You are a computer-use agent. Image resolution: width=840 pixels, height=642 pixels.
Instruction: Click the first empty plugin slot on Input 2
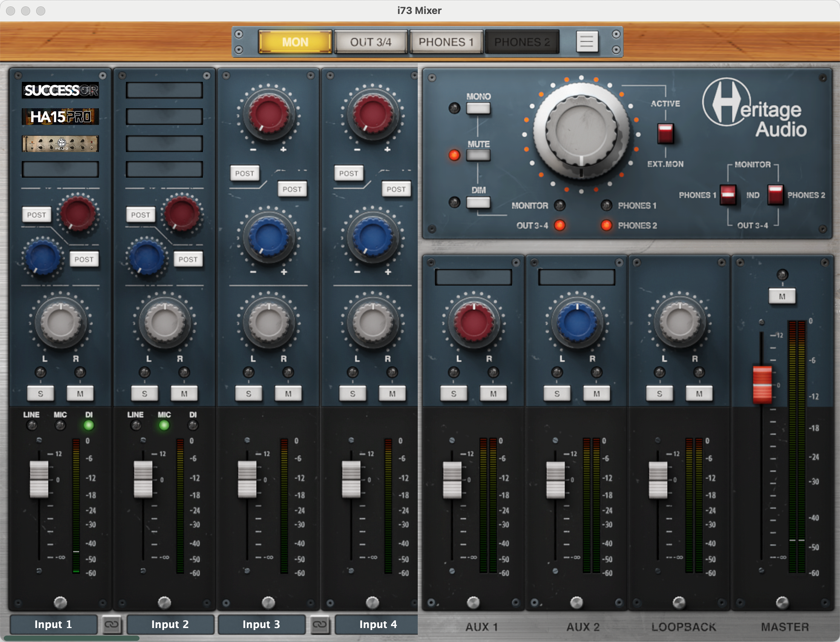(x=164, y=90)
